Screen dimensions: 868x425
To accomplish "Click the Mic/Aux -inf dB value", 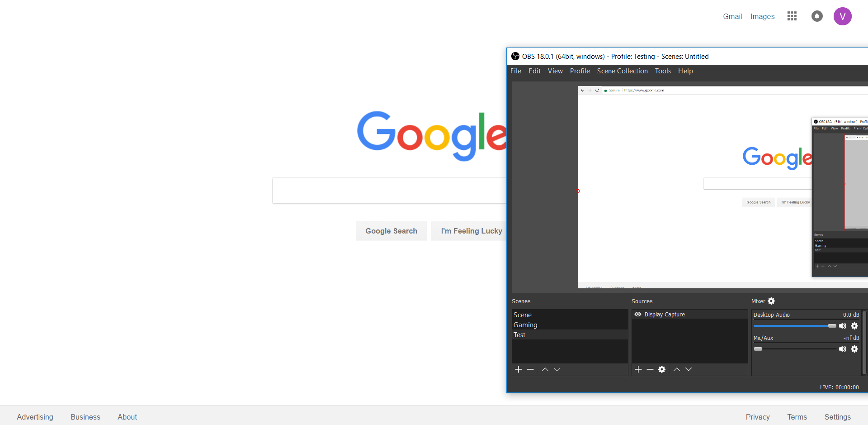I will point(851,338).
